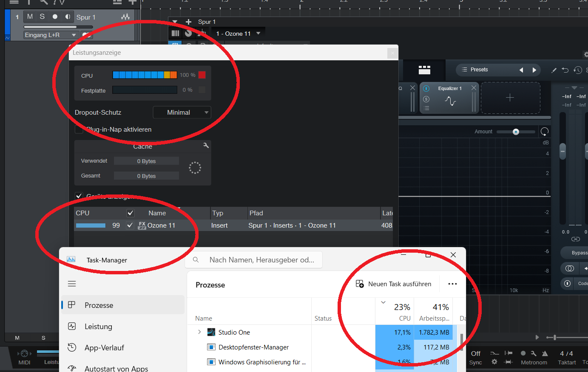
Task: Sort Task-Manager processes by the CPU column
Action: [x=395, y=311]
